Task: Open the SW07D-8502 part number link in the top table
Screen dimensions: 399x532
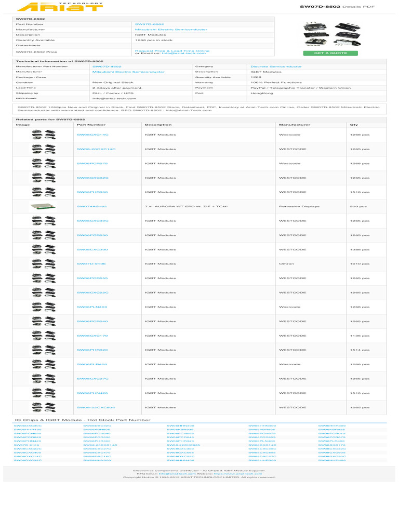Action: click(x=150, y=24)
